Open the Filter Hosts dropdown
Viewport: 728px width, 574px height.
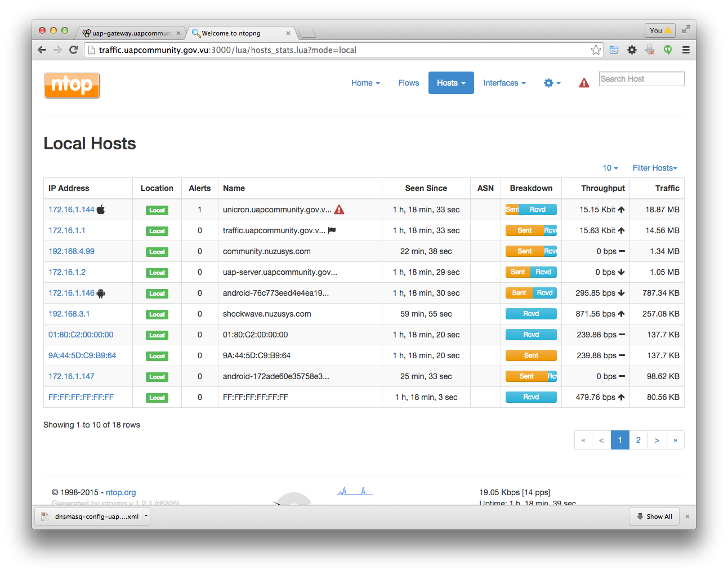point(654,168)
